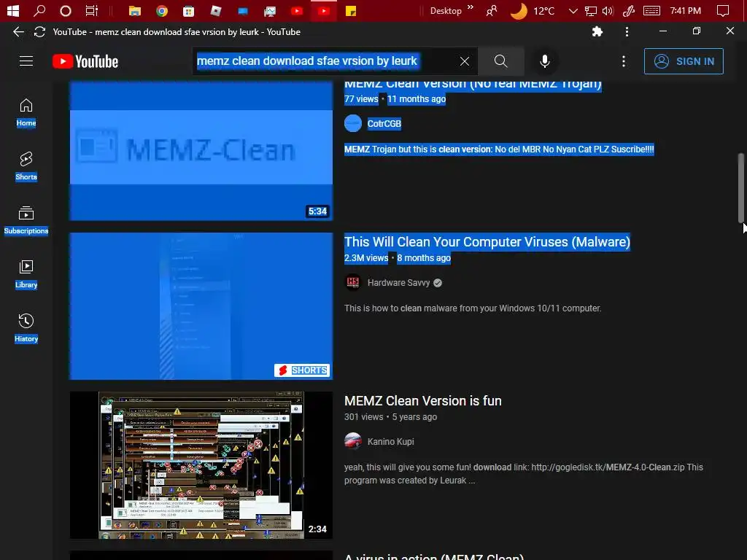
Task: Show the 7:41 PM clock calendar
Action: pyautogui.click(x=685, y=10)
